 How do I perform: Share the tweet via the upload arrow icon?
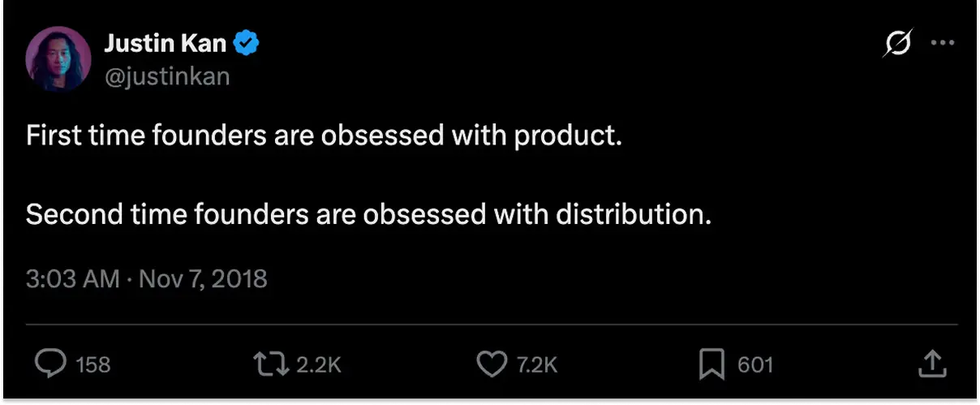(933, 364)
